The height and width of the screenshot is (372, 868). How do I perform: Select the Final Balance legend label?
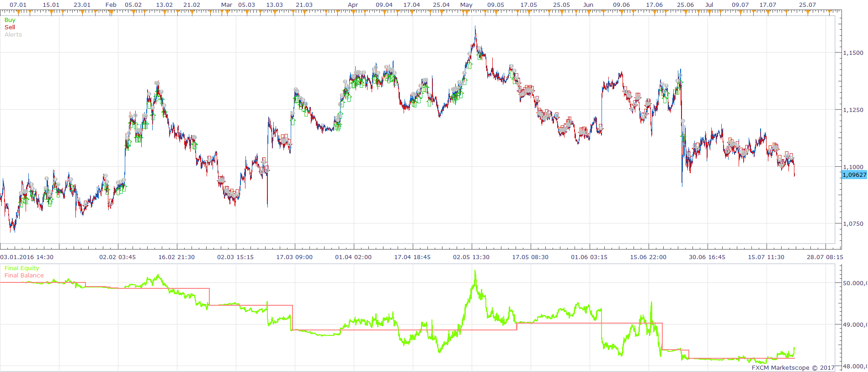point(24,276)
